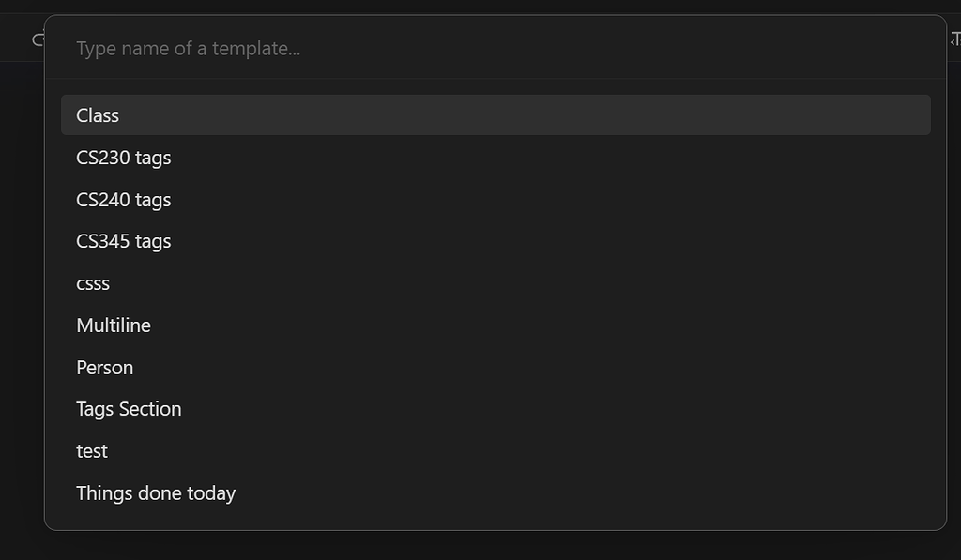
Task: Pick the test template
Action: pos(496,451)
